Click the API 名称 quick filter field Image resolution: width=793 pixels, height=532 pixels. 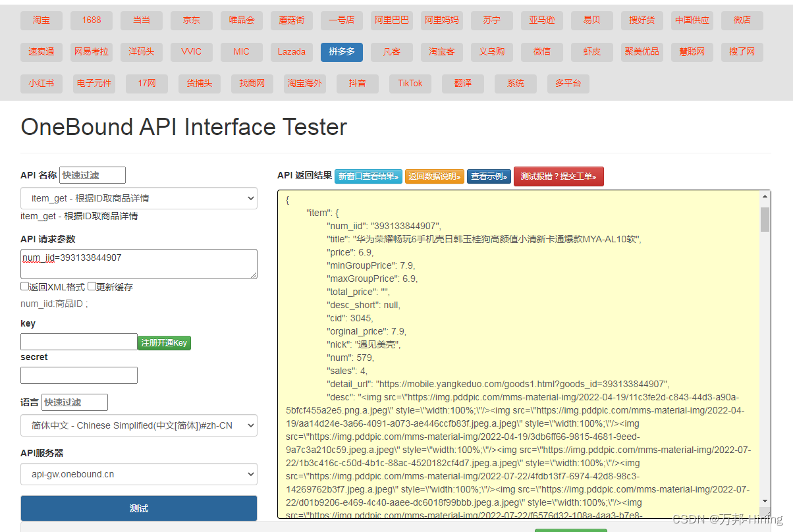[92, 175]
